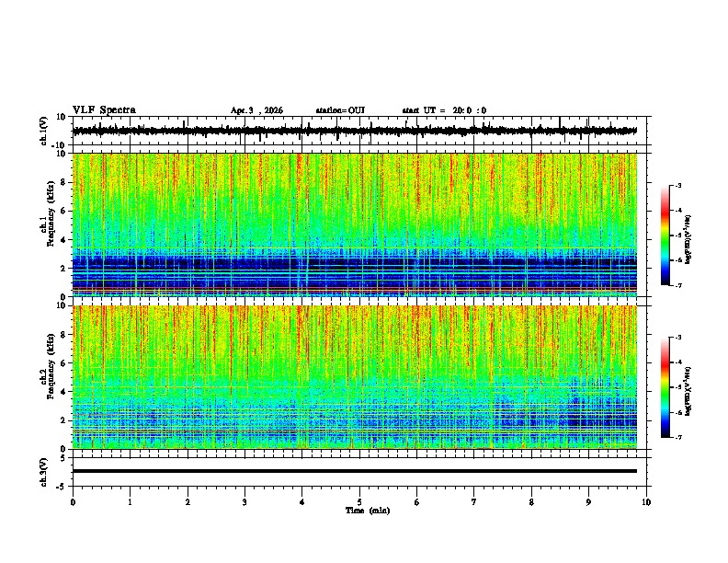Click the "5" tick on ch.3(V) axis
Image resolution: width=728 pixels, height=563 pixels.
63,457
